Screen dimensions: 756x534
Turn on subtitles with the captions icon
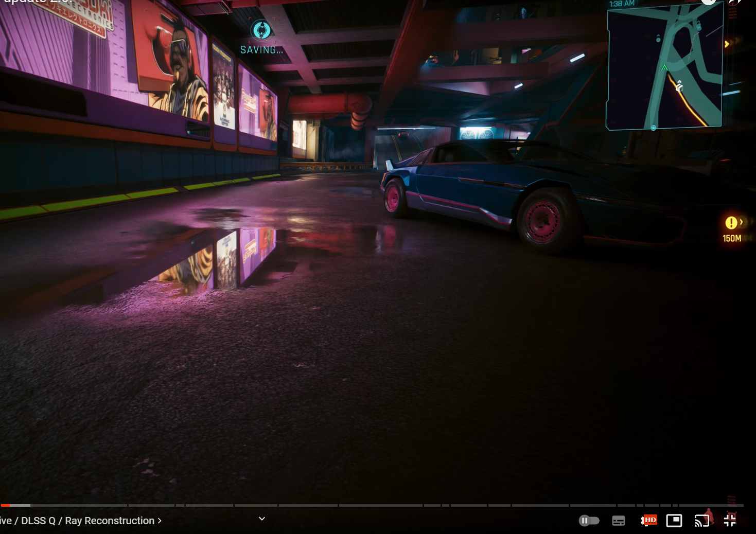click(619, 521)
